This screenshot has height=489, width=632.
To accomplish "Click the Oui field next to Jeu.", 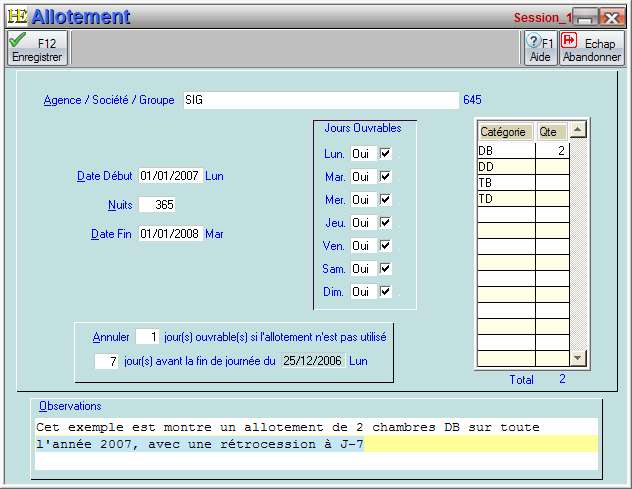I will pyautogui.click(x=364, y=223).
